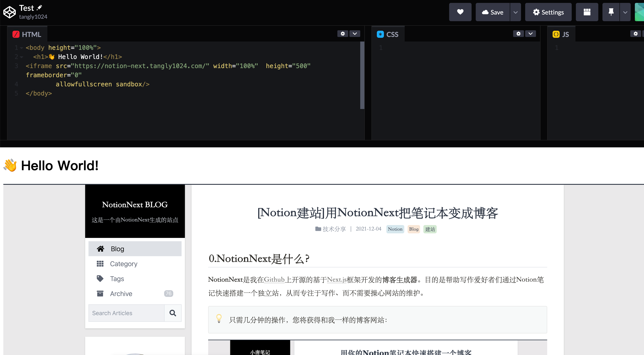
Task: Collapse the h1 line fold arrow
Action: 21,57
